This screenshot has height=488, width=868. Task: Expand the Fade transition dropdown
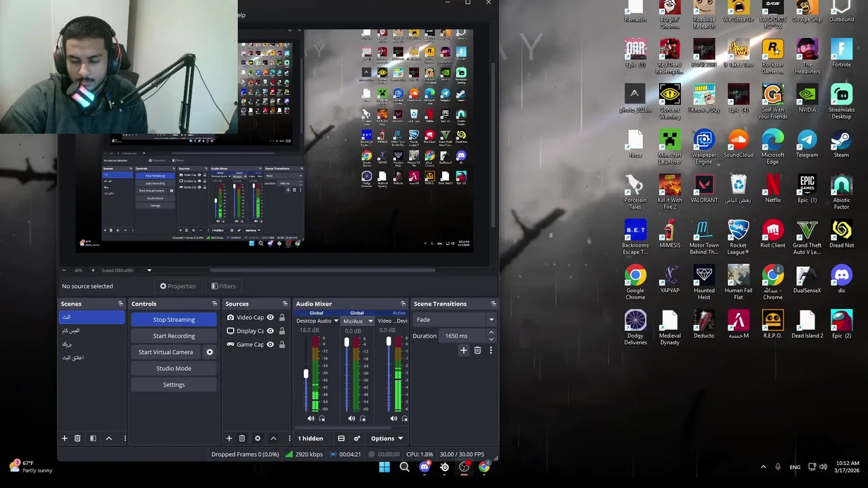[x=492, y=320]
